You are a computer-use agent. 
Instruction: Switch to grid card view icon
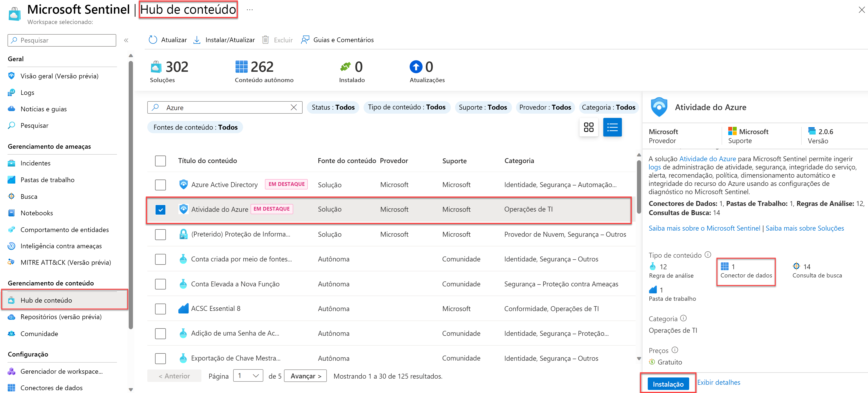tap(588, 127)
